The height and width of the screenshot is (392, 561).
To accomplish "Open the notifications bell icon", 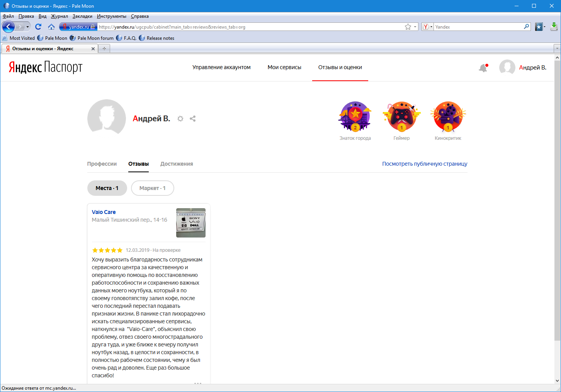I will click(483, 68).
